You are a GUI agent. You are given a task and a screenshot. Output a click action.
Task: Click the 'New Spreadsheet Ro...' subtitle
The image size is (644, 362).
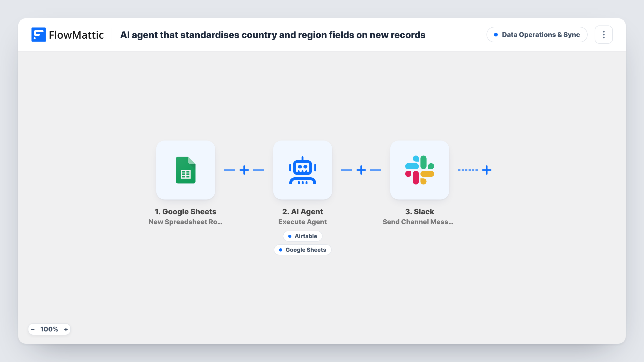185,222
